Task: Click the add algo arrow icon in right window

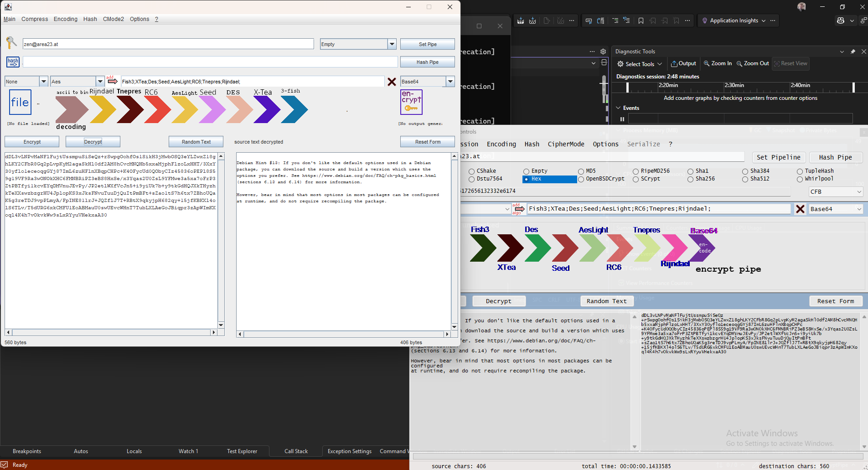Action: [x=519, y=209]
